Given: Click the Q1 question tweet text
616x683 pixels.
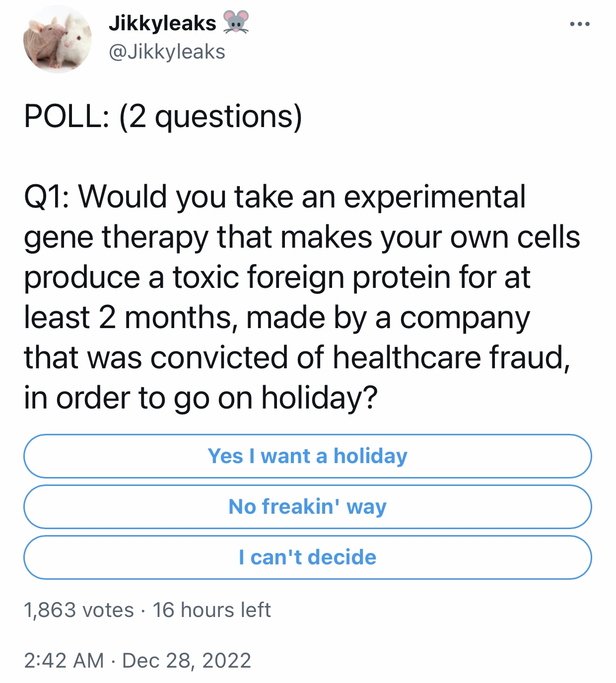Looking at the screenshot, I should (302, 297).
